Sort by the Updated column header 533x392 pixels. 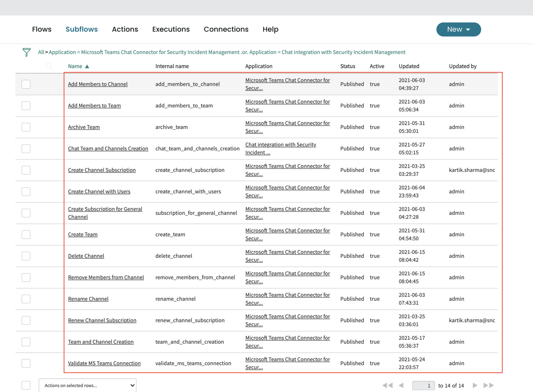tap(409, 66)
